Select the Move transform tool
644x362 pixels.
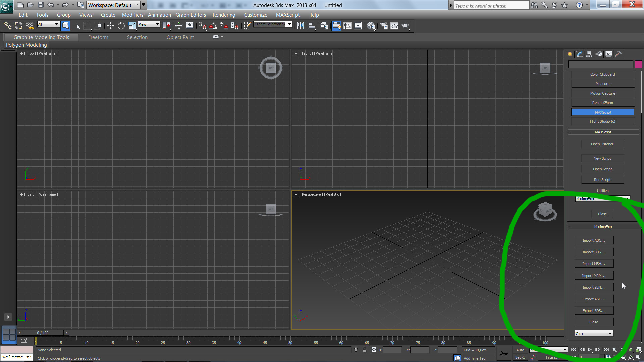click(x=110, y=26)
